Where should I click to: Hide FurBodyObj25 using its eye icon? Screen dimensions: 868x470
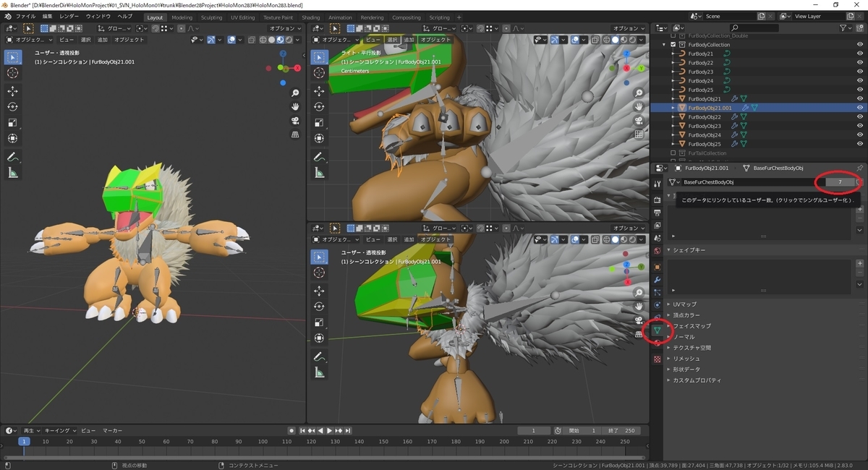tap(859, 144)
